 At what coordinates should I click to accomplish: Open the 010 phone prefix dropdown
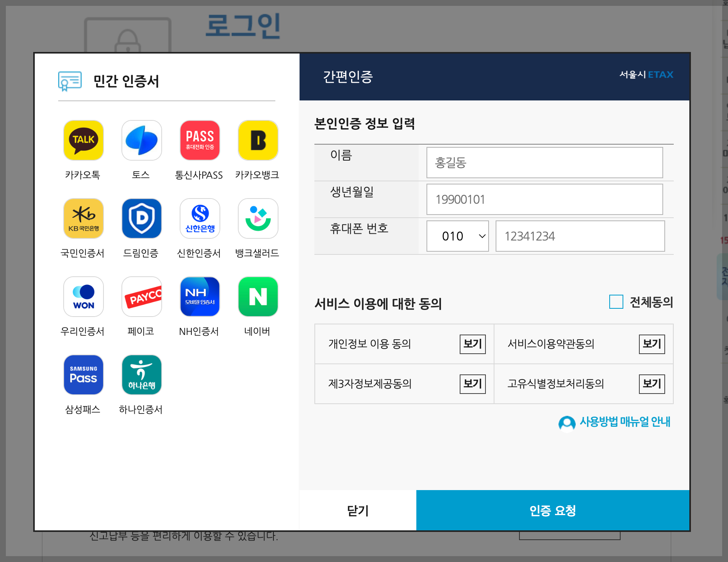click(457, 236)
